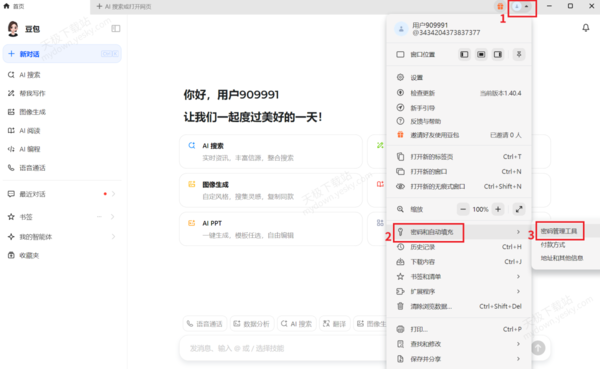Expand the 我的智能体 chevron

click(x=114, y=237)
